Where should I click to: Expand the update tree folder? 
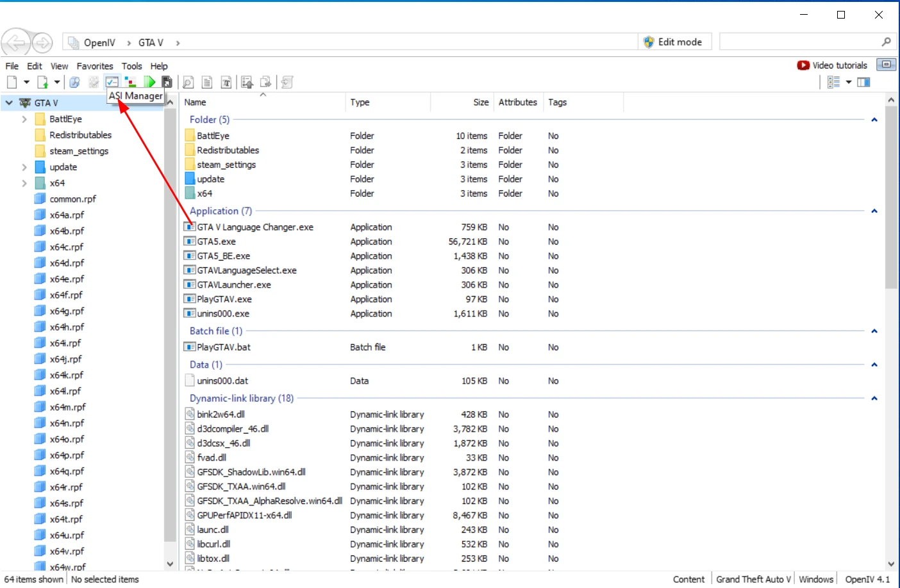pyautogui.click(x=24, y=167)
